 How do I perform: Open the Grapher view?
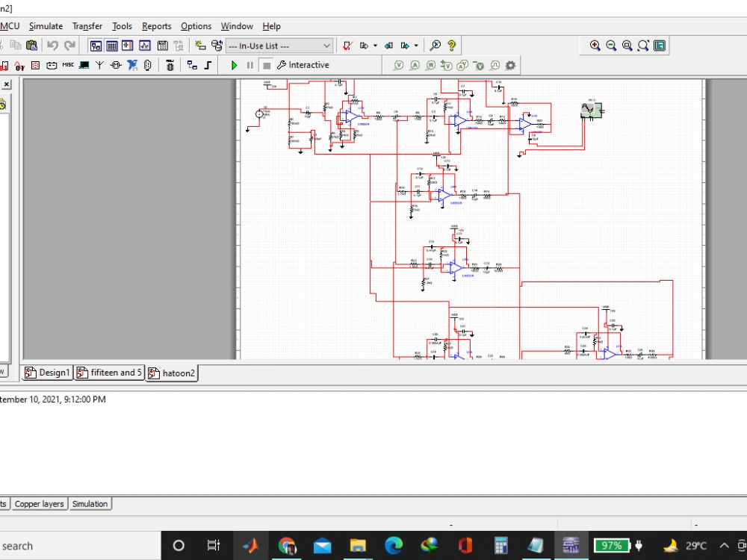pyautogui.click(x=145, y=46)
